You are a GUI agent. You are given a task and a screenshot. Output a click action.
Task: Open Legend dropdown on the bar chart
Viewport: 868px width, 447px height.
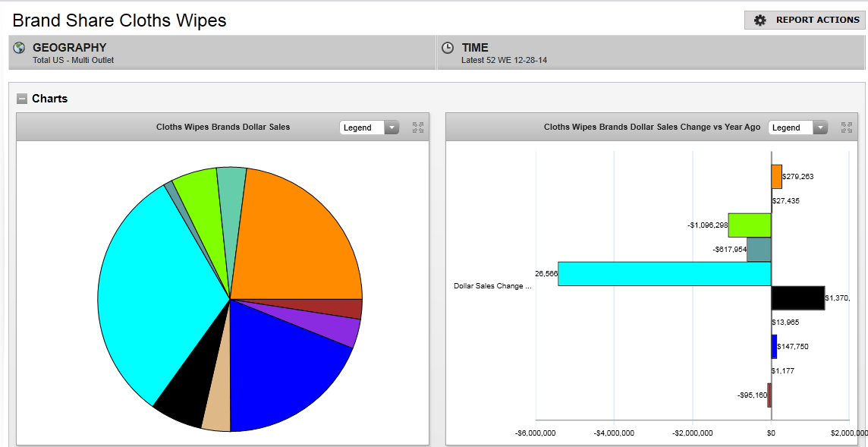pos(798,127)
